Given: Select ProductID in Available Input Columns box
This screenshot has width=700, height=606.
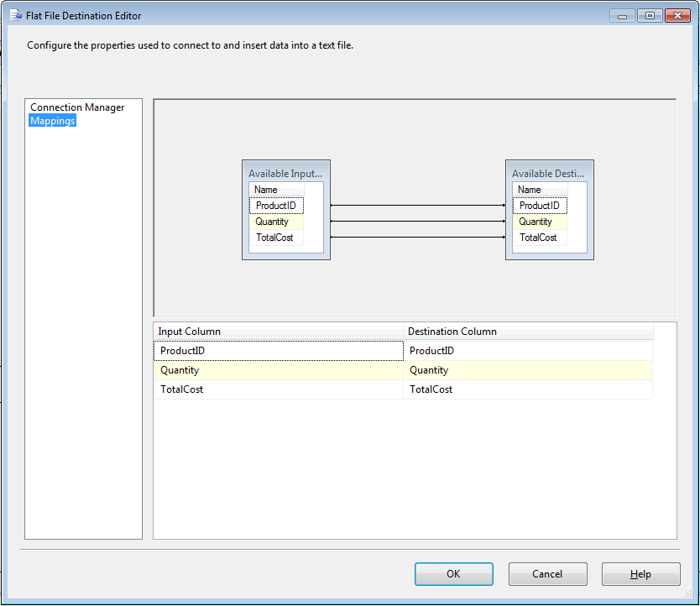Looking at the screenshot, I should pos(276,206).
